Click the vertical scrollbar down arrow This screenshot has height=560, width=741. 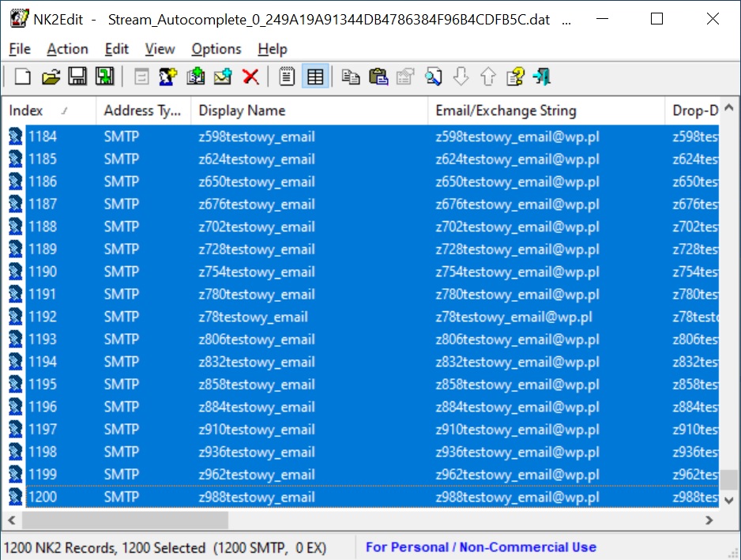(729, 499)
